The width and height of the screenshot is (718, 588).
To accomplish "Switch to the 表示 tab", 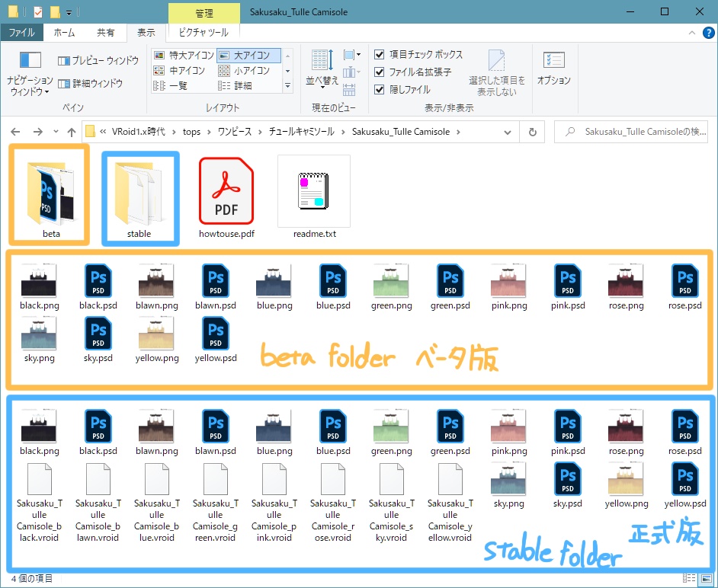I will (x=146, y=33).
